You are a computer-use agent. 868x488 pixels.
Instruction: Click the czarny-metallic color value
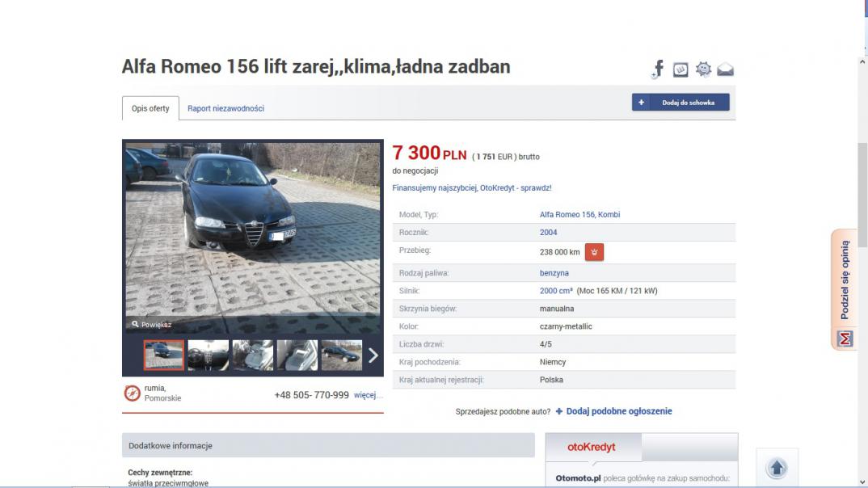tap(566, 326)
